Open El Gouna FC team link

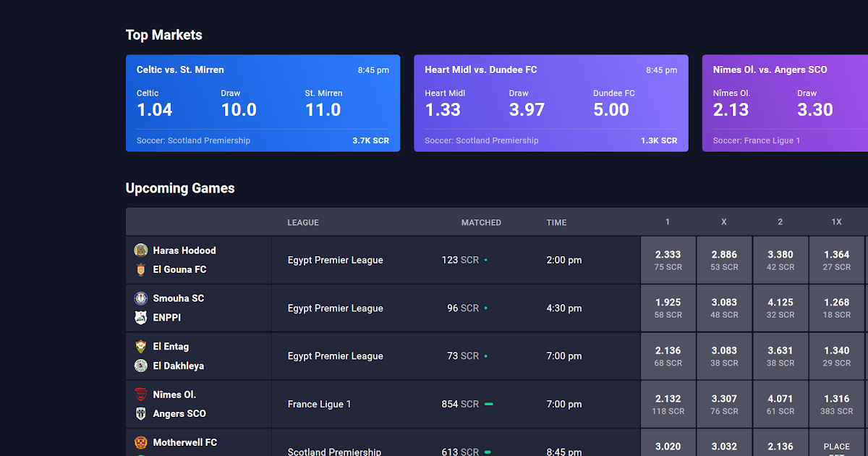coord(179,269)
